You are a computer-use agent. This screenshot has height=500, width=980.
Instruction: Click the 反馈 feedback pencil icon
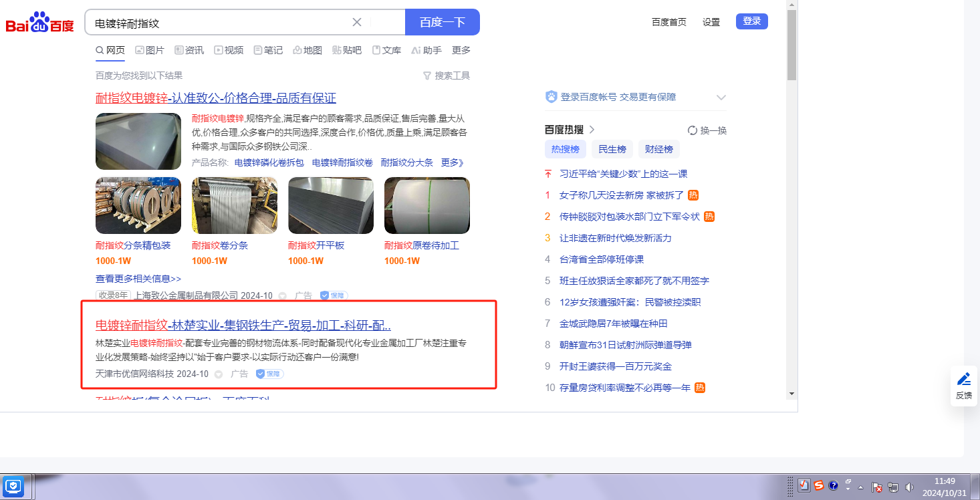[964, 379]
